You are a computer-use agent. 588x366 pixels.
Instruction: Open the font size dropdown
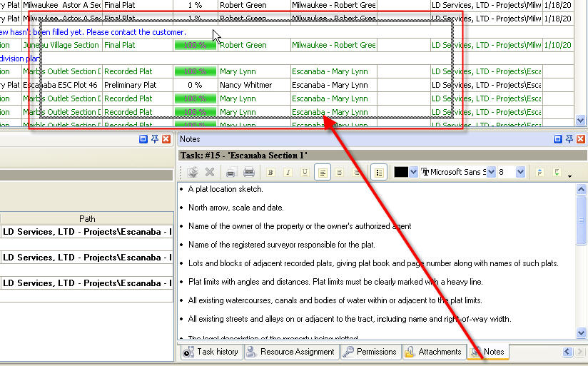coord(520,172)
